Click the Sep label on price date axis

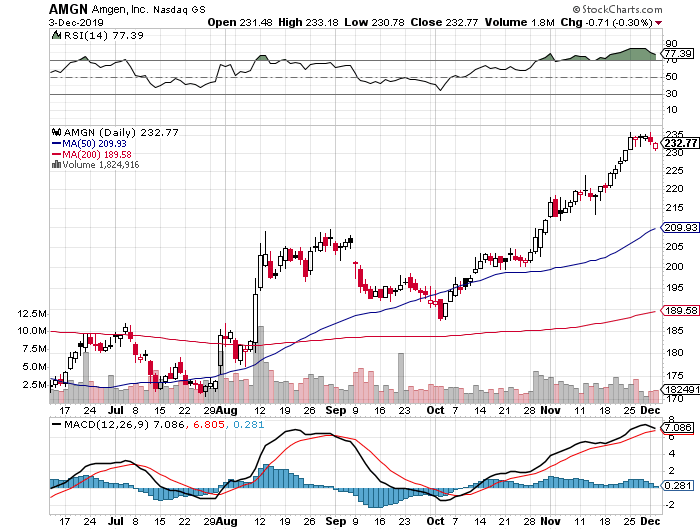point(336,410)
